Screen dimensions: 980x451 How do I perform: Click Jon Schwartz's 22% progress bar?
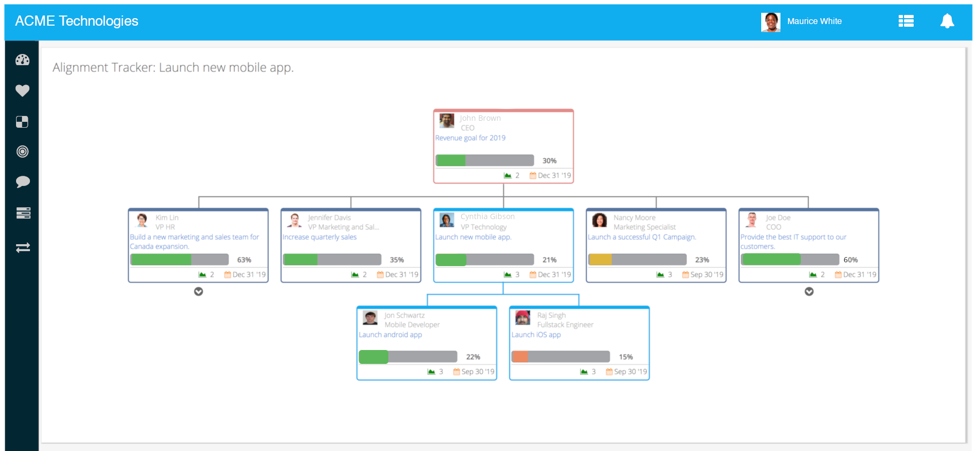click(408, 356)
